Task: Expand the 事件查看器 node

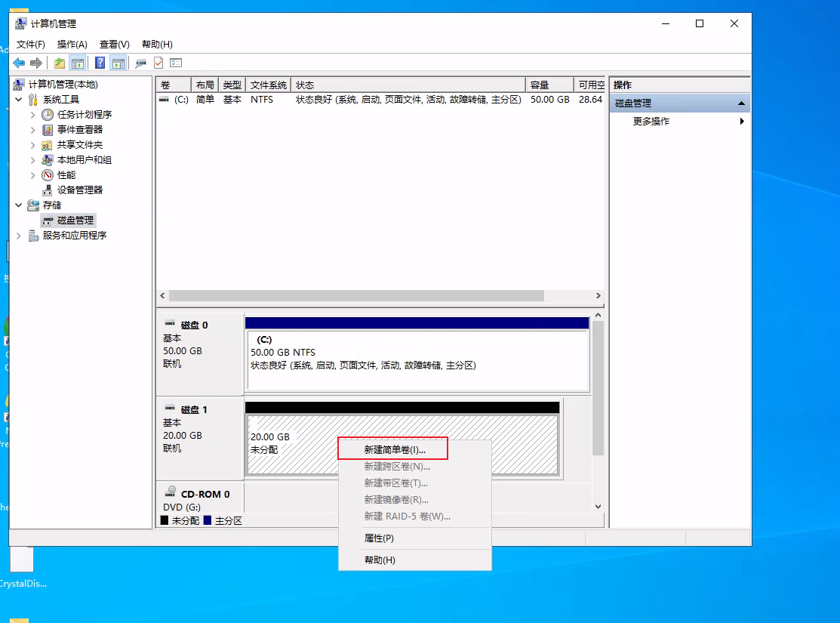Action: pos(32,130)
